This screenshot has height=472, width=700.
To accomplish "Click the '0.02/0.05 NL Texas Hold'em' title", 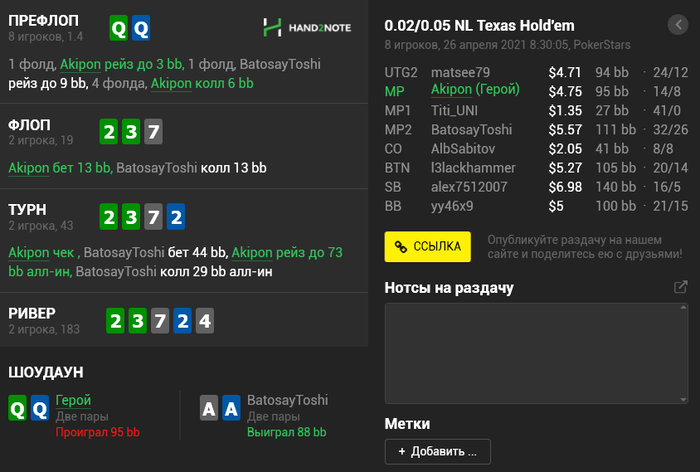I will tap(479, 26).
